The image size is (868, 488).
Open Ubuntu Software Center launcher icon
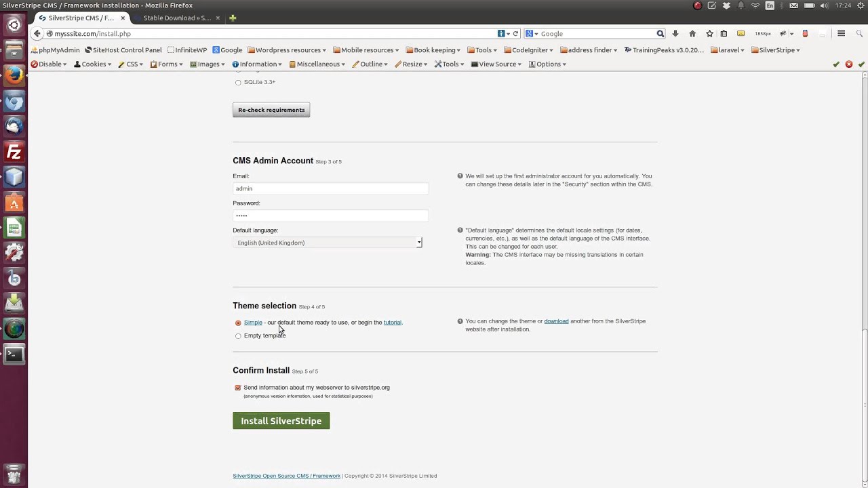coord(14,203)
